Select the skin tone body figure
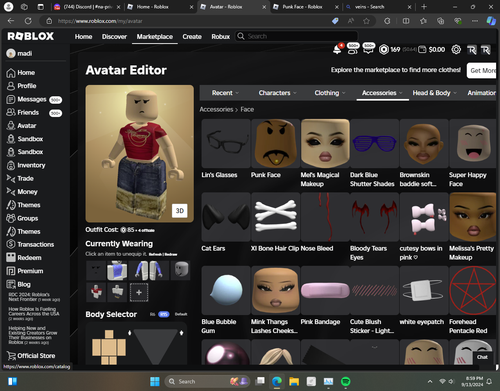The height and width of the screenshot is (391, 500). (x=109, y=347)
